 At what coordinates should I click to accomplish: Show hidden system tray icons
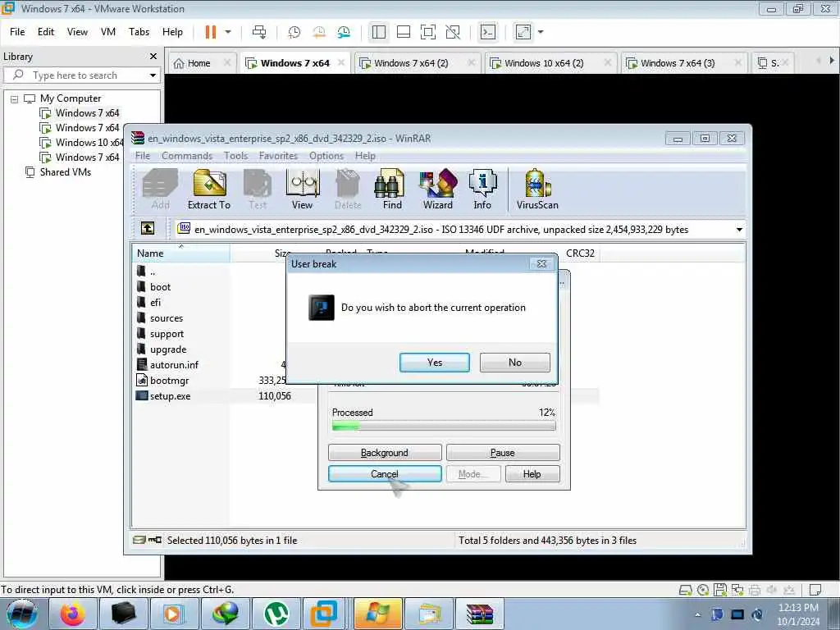[697, 614]
